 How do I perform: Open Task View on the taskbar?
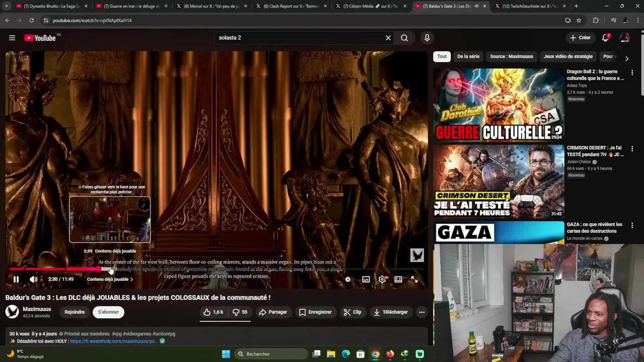tap(316, 354)
